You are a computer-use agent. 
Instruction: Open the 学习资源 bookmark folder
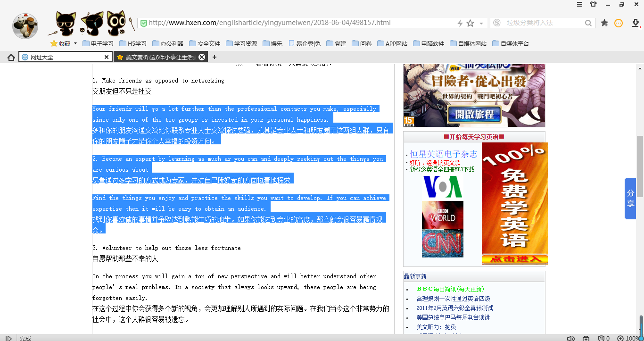pos(241,43)
